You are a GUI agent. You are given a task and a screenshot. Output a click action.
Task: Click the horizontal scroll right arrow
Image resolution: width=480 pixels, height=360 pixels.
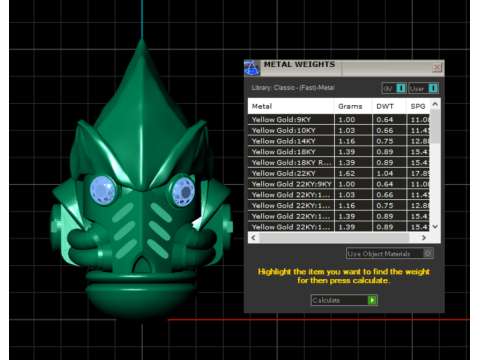coord(424,238)
